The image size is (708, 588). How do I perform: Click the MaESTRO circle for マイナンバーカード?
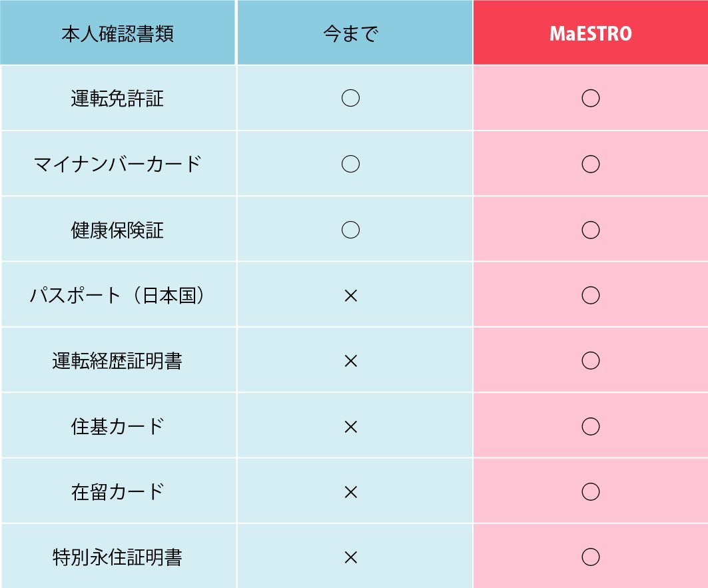(x=591, y=164)
